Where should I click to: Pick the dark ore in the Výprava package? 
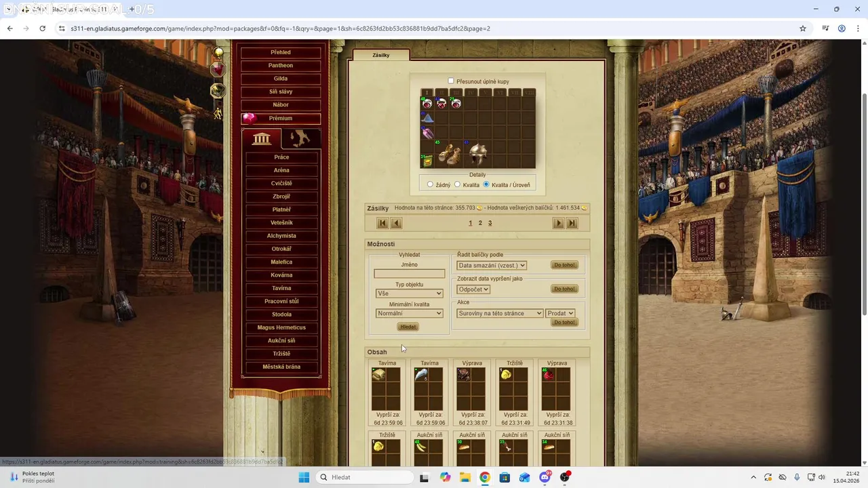(464, 375)
